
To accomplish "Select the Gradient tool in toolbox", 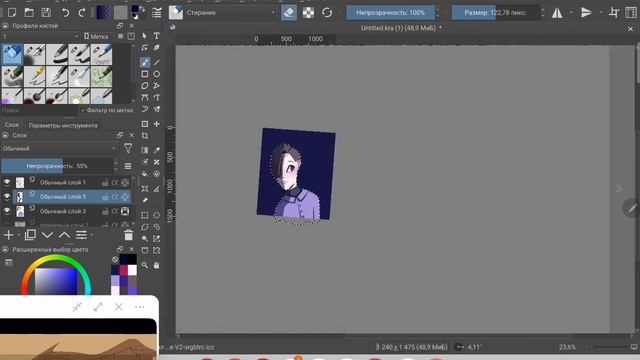I will (x=145, y=150).
